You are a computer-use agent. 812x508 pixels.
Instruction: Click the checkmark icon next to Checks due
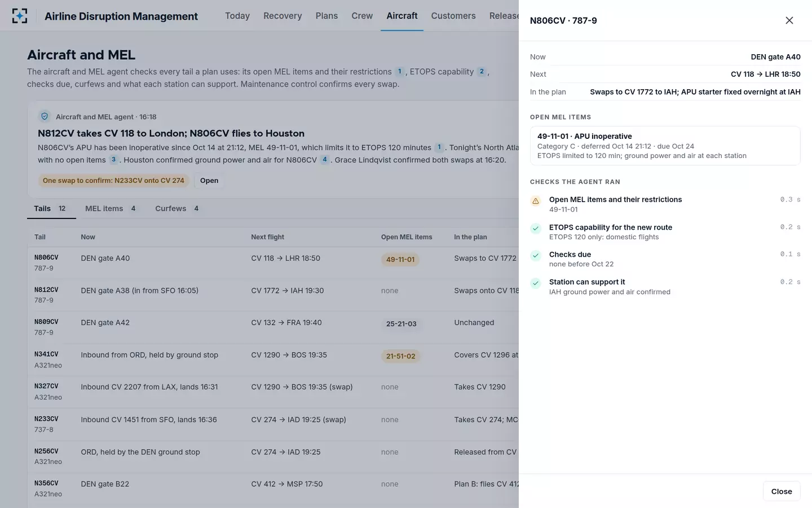click(x=536, y=256)
